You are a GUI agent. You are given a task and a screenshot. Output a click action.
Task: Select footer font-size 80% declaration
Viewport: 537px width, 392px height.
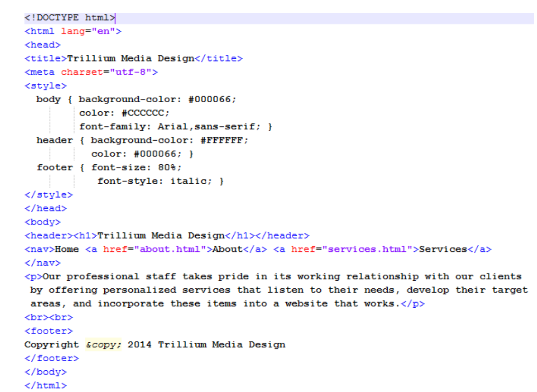(136, 168)
